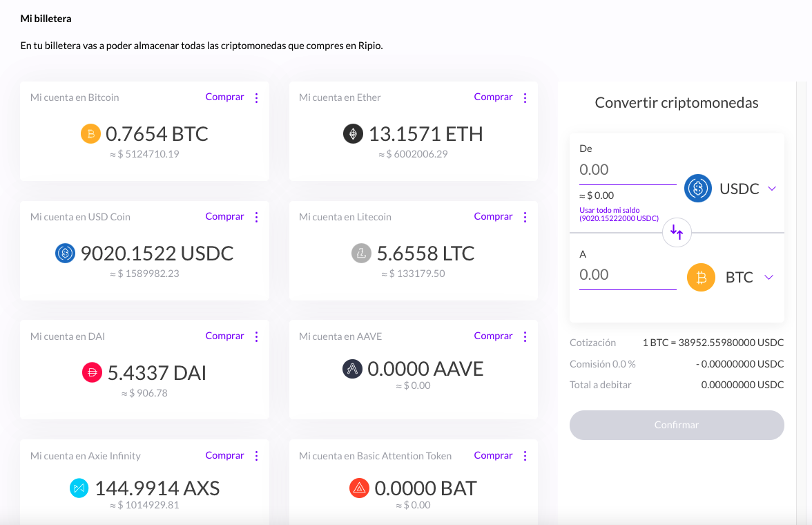The height and width of the screenshot is (525, 812).
Task: Open the USDC currency dropdown
Action: point(768,188)
